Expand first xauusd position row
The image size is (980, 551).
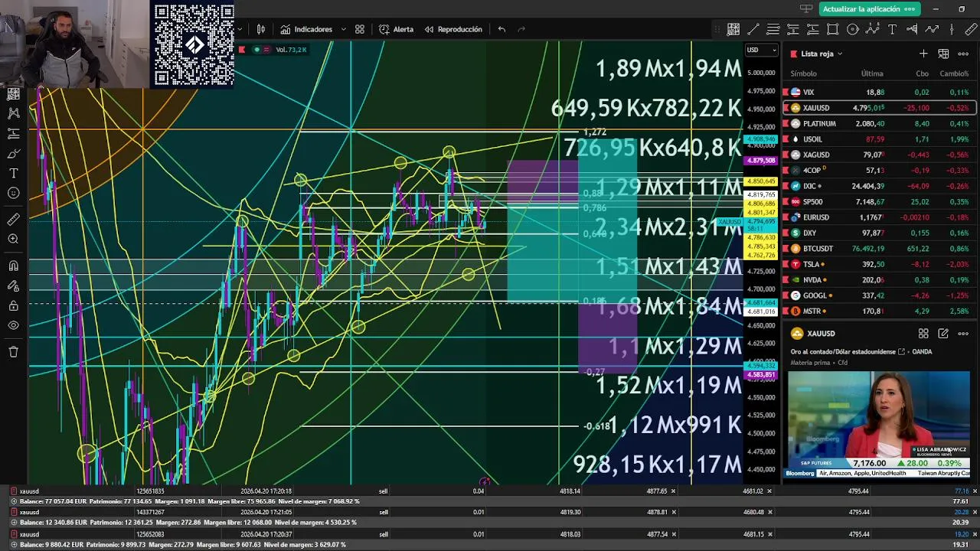tap(14, 491)
